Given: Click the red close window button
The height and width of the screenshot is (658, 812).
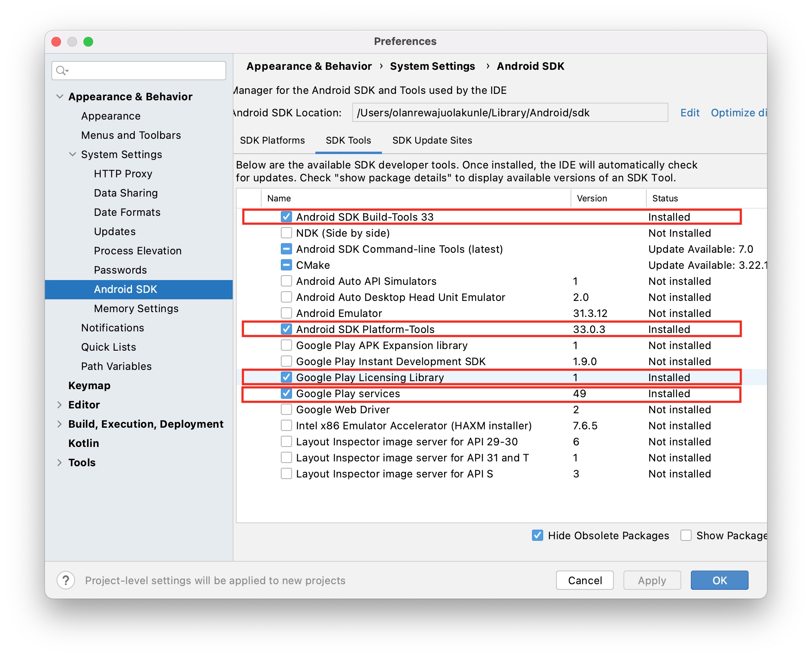Looking at the screenshot, I should pos(57,42).
